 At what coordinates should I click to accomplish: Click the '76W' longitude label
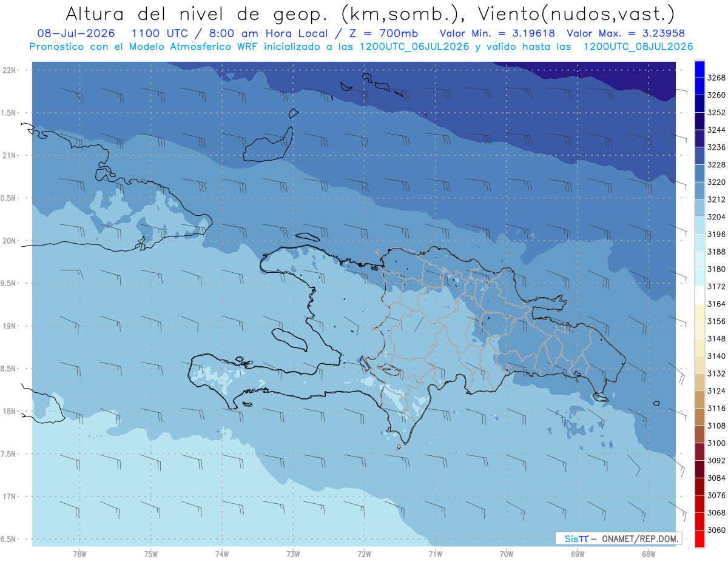79,554
